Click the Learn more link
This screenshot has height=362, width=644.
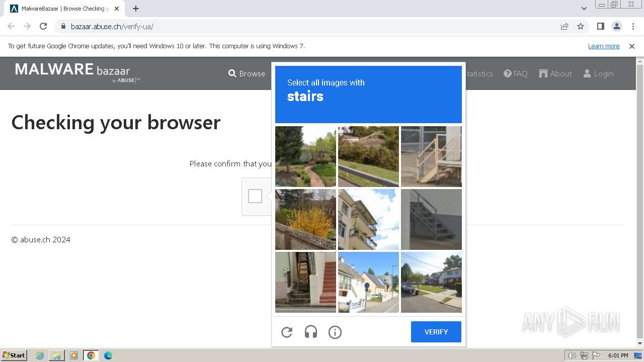pyautogui.click(x=604, y=46)
